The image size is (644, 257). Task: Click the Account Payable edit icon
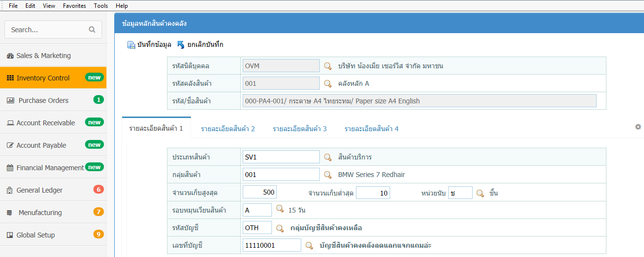(10, 145)
